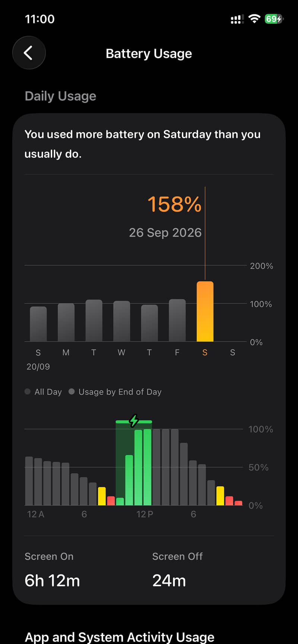The width and height of the screenshot is (298, 644).
Task: Tap the Screen On 6h 12m value
Action: pyautogui.click(x=52, y=580)
